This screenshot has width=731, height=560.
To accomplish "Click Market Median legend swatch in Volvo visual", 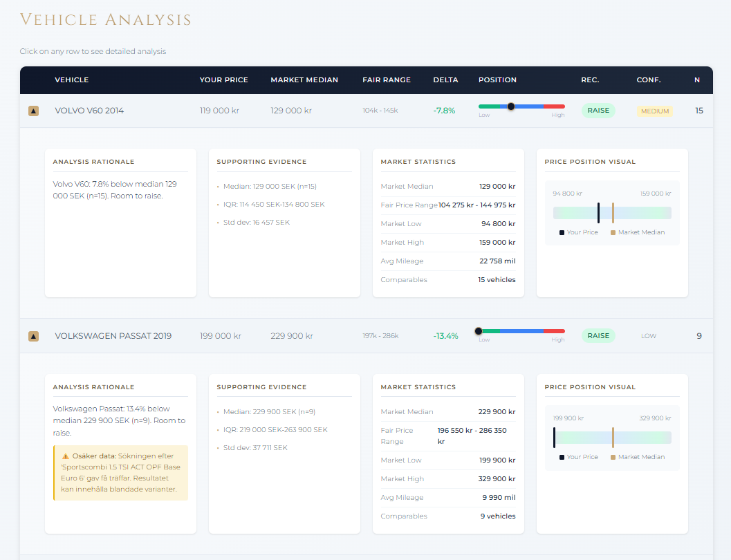I will click(x=613, y=232).
